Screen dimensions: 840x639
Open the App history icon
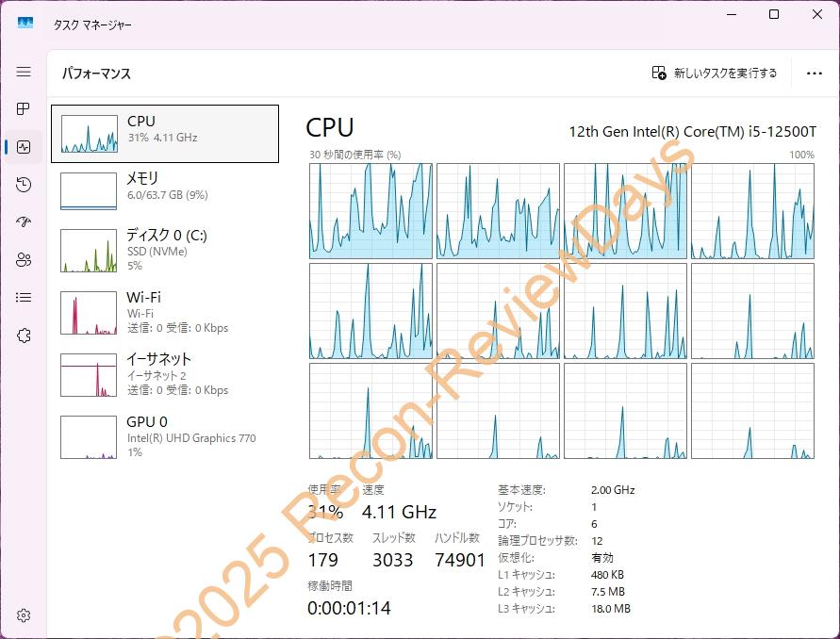point(24,185)
